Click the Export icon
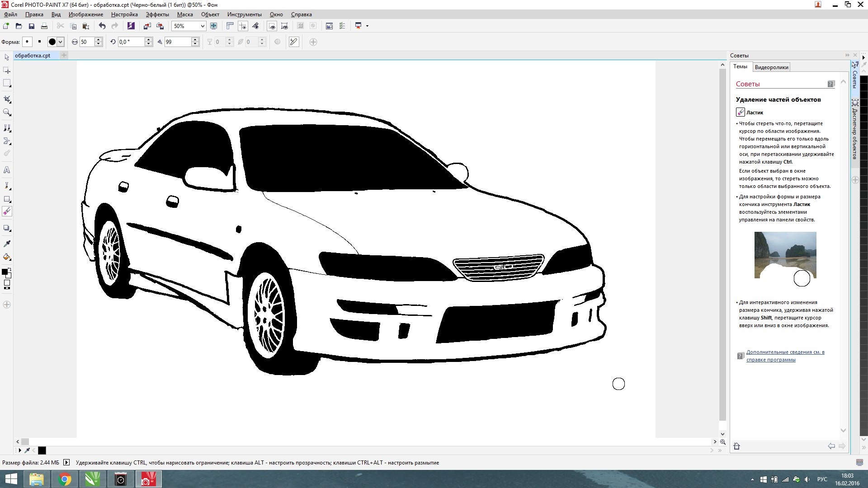Screen dimensions: 868x488 coord(160,26)
